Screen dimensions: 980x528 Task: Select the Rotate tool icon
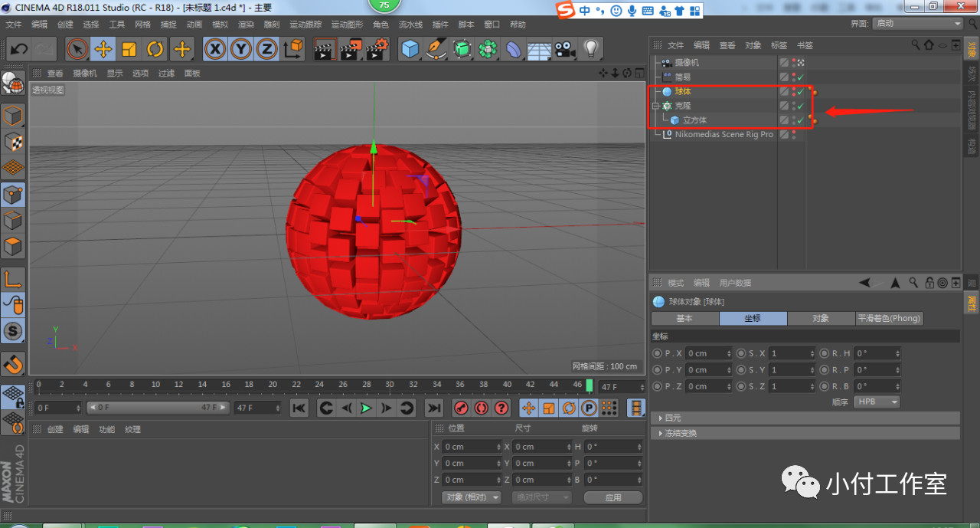point(155,50)
